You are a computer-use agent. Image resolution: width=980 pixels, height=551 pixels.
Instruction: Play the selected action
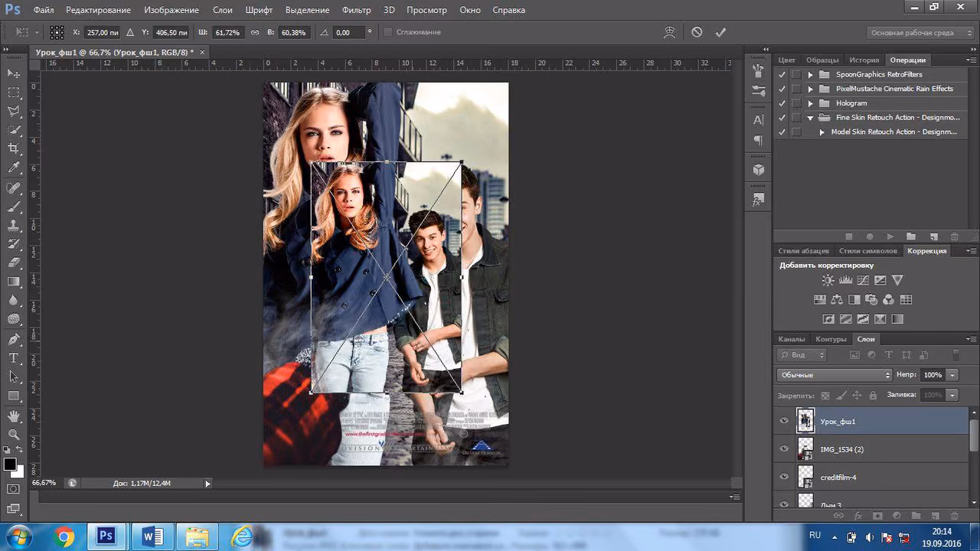(890, 237)
